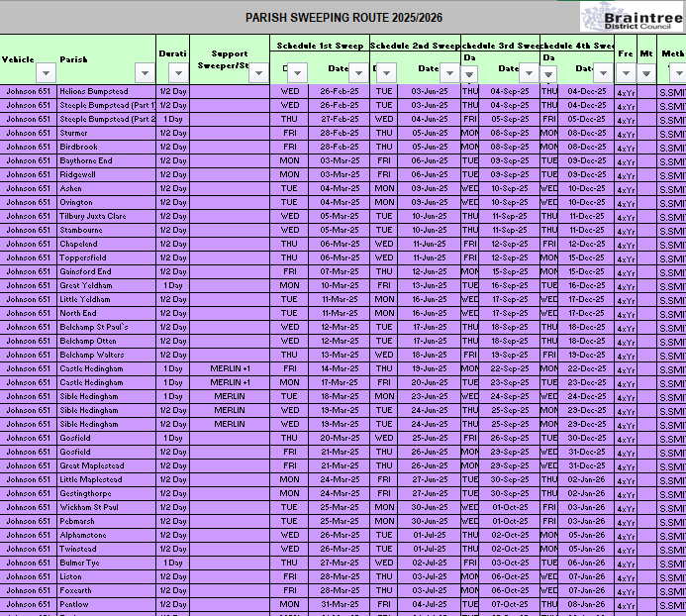Select the Little Maplestead cell

[x=106, y=479]
